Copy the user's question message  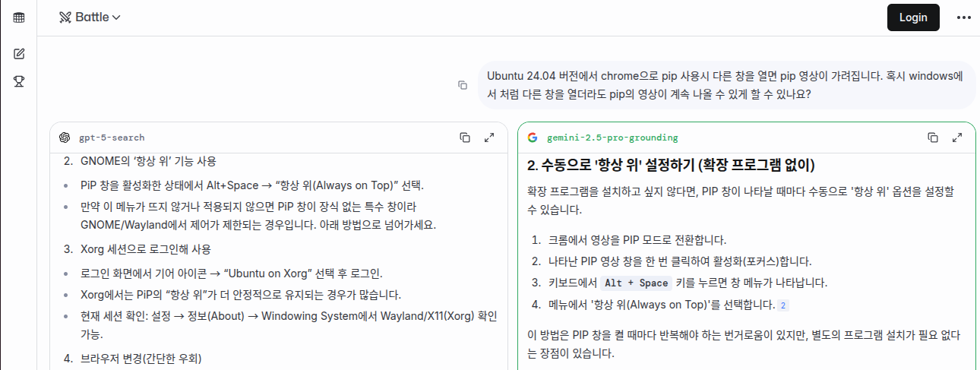pos(463,85)
